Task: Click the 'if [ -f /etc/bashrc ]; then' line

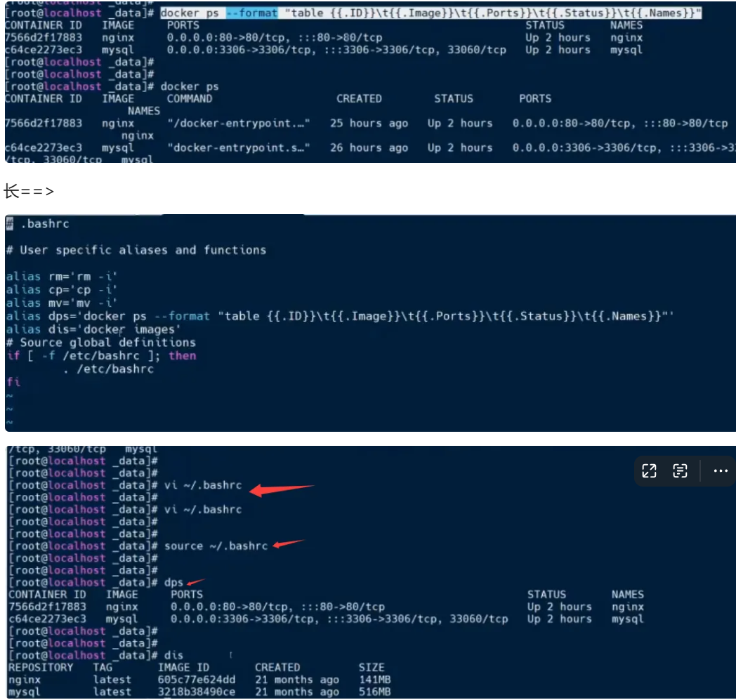Action: 101,356
